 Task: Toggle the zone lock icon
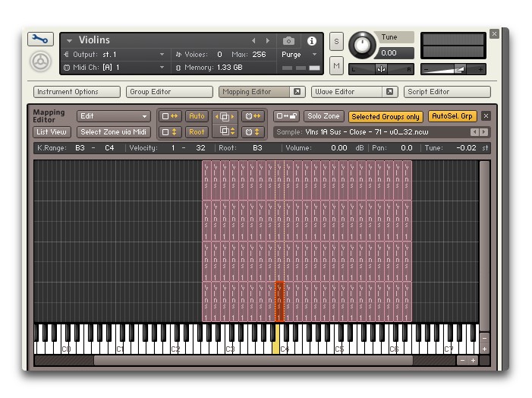click(286, 116)
